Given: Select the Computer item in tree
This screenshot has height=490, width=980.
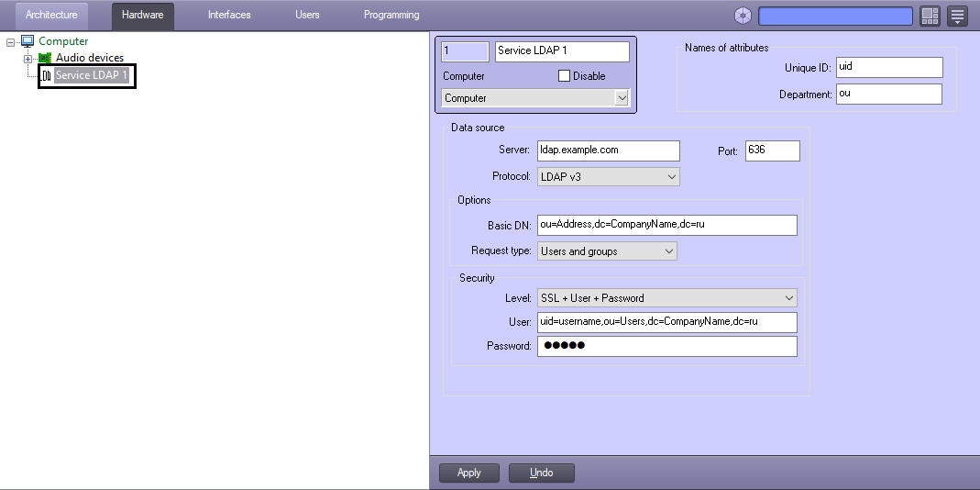Looking at the screenshot, I should pyautogui.click(x=63, y=41).
